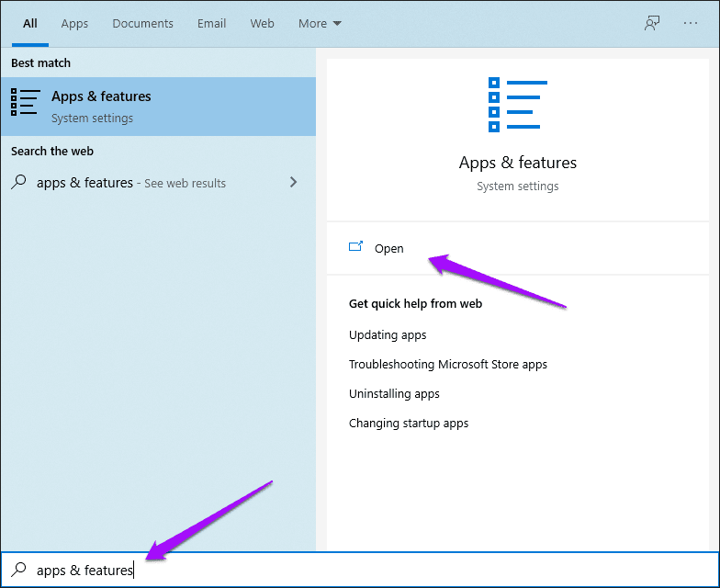Image resolution: width=720 pixels, height=588 pixels.
Task: Click the search box containing 'apps & features'
Action: pyautogui.click(x=360, y=570)
